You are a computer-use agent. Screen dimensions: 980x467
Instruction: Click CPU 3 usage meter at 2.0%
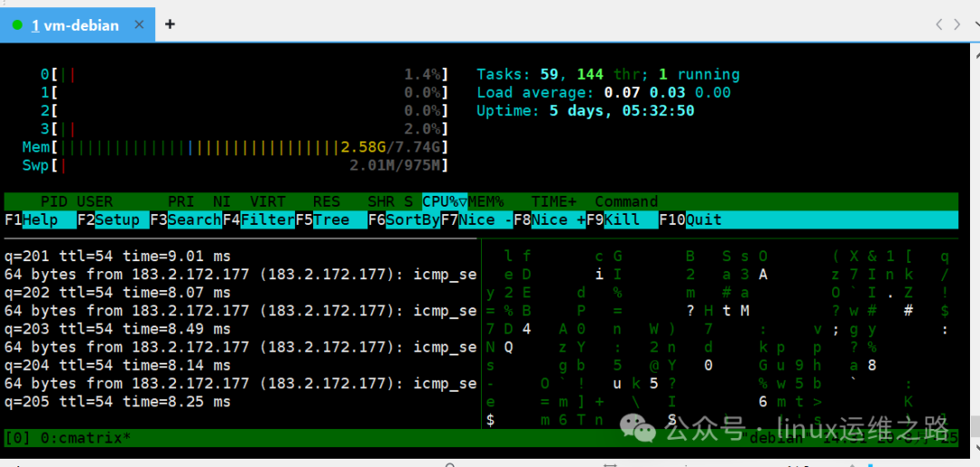click(244, 130)
